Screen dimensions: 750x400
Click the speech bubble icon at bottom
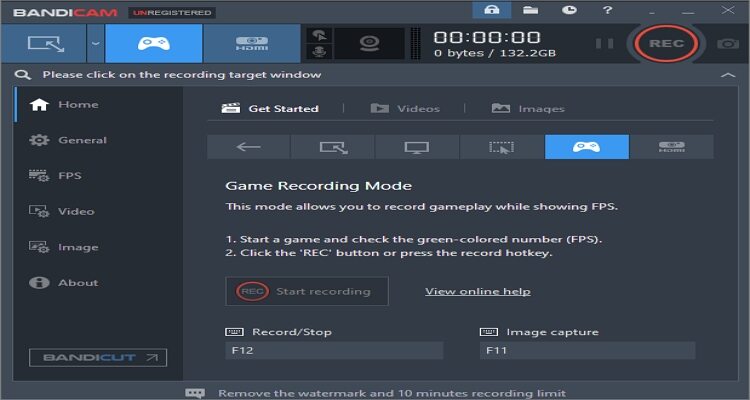[x=195, y=393]
